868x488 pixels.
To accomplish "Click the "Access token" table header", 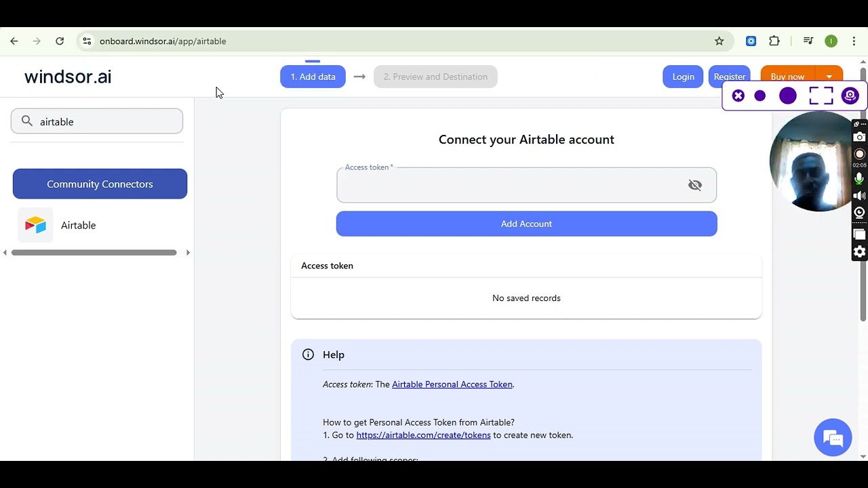I will click(x=327, y=266).
